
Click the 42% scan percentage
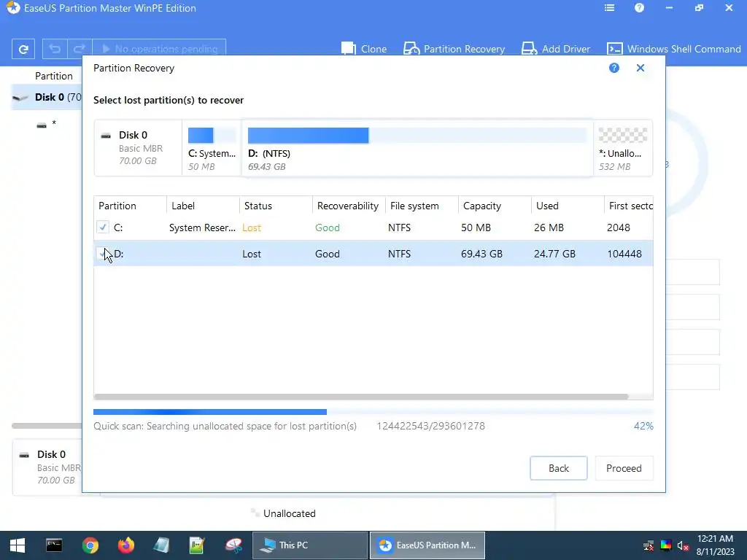(x=643, y=426)
